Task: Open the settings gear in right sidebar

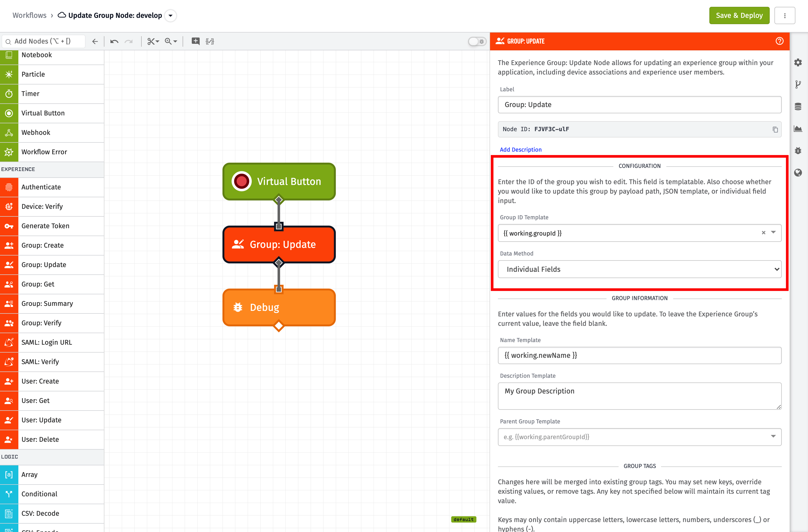Action: pos(798,62)
